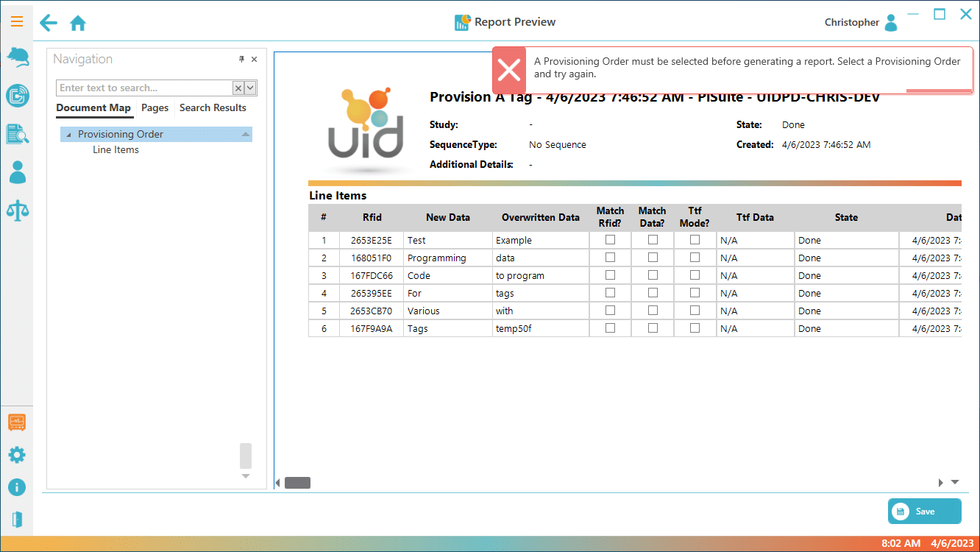Click the blue info circle icon
Screen dimensions: 980x552
pyautogui.click(x=17, y=487)
